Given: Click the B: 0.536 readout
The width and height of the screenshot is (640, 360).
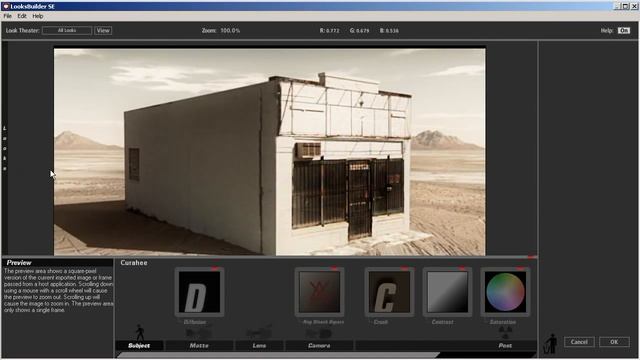Looking at the screenshot, I should coord(389,31).
